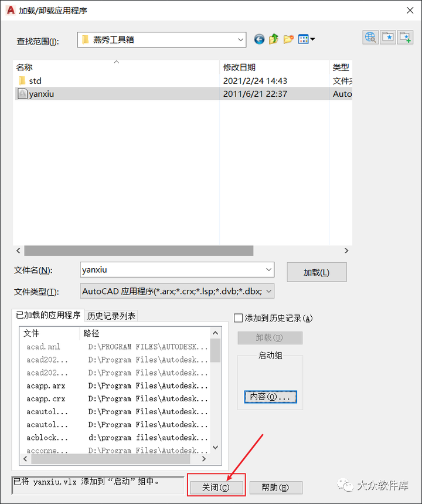Viewport: 422px width, 504px height.
Task: Click 文件 column header in loaded list
Action: pyautogui.click(x=49, y=333)
